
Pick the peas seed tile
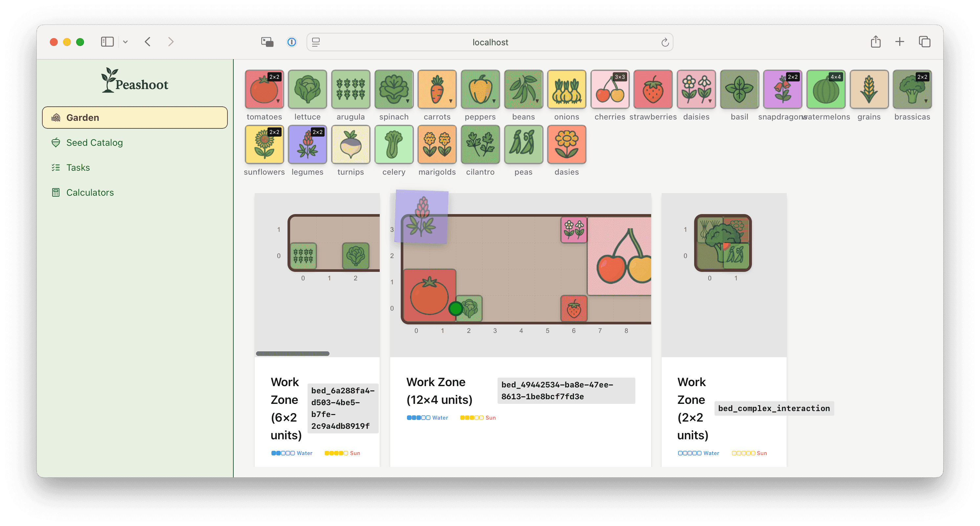coord(523,144)
